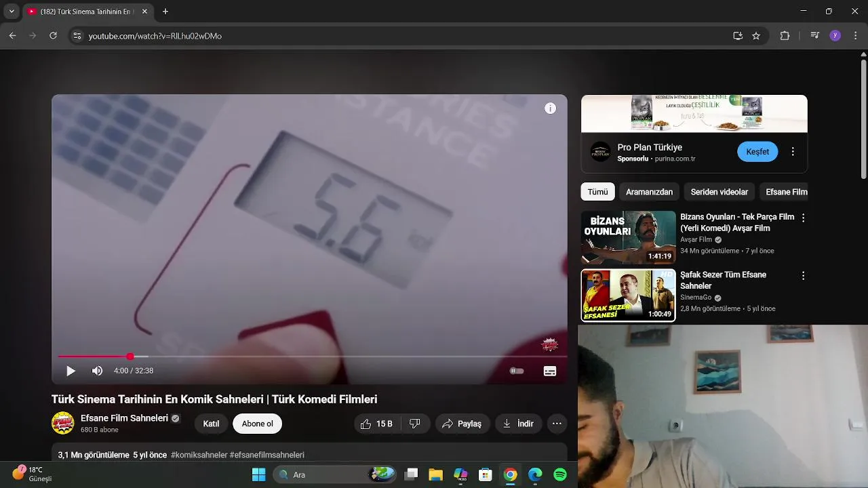Toggle the autoplay switch in player
The image size is (868, 488).
[x=517, y=371]
